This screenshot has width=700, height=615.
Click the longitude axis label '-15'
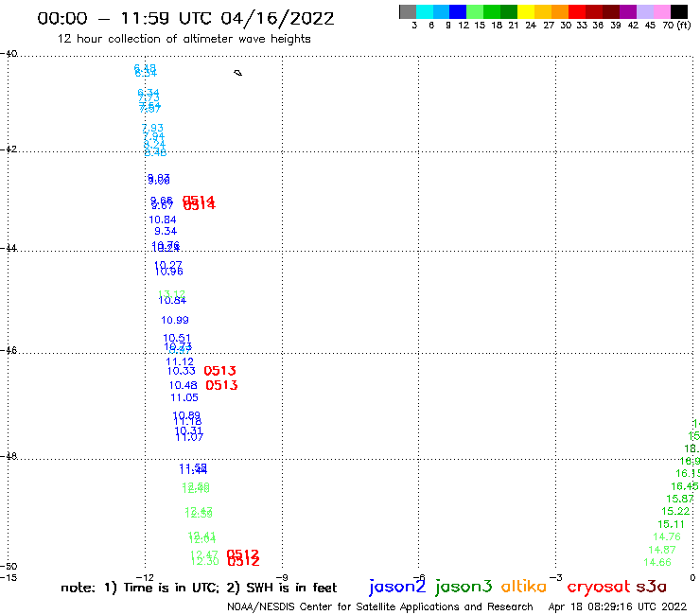point(9,577)
